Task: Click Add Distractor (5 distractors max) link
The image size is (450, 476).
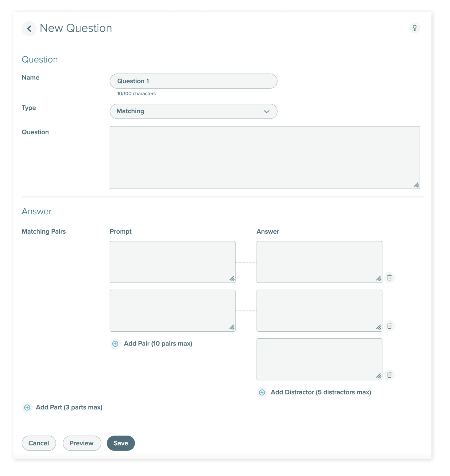Action: [321, 392]
